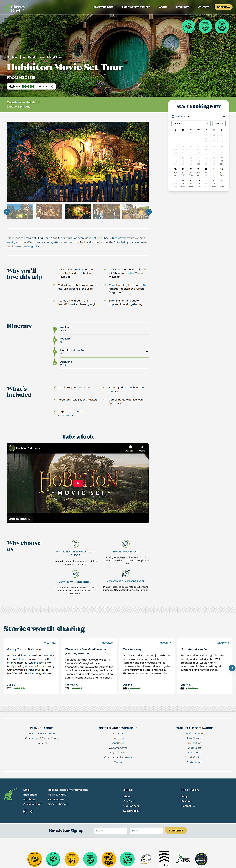Show next gallery image with right arrow
The width and height of the screenshot is (236, 868).
(x=148, y=212)
